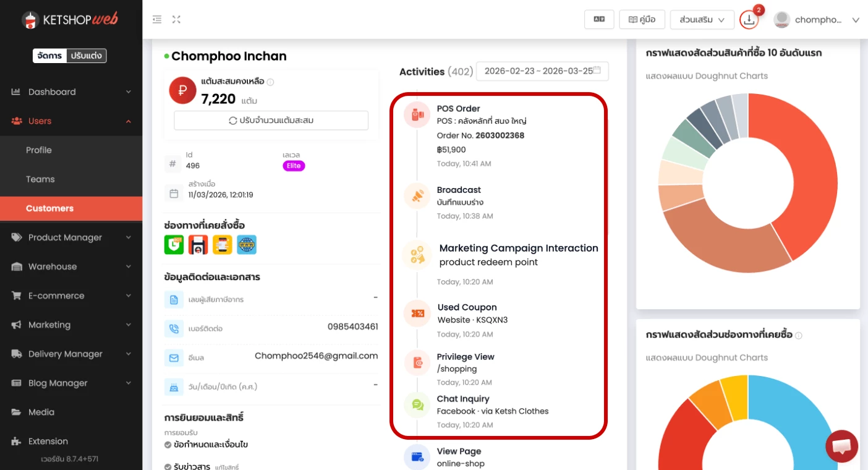Click the red points coin icon

pyautogui.click(x=182, y=91)
